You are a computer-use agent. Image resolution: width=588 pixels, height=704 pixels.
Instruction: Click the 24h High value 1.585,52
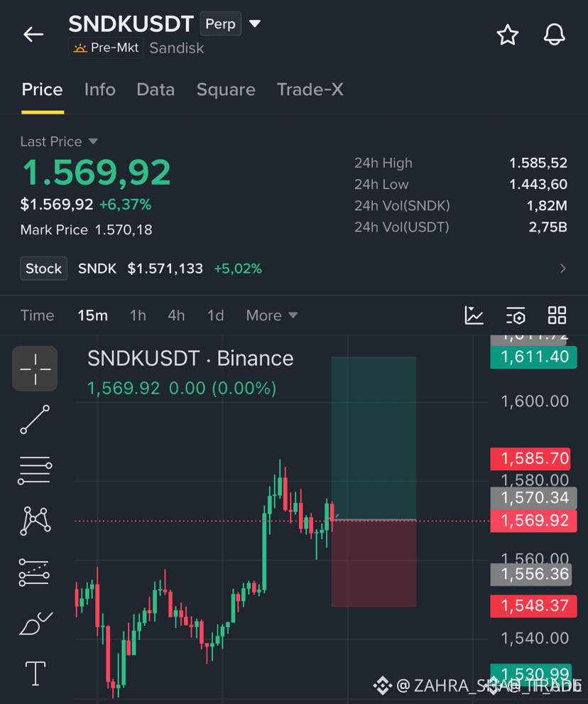538,163
